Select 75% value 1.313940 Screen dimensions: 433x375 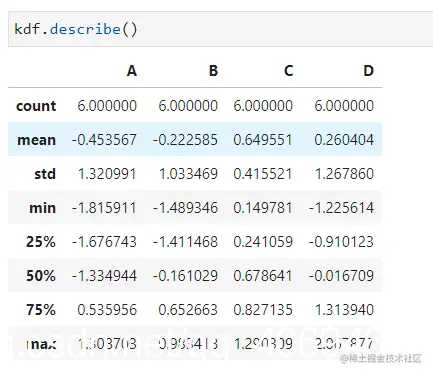(x=344, y=310)
